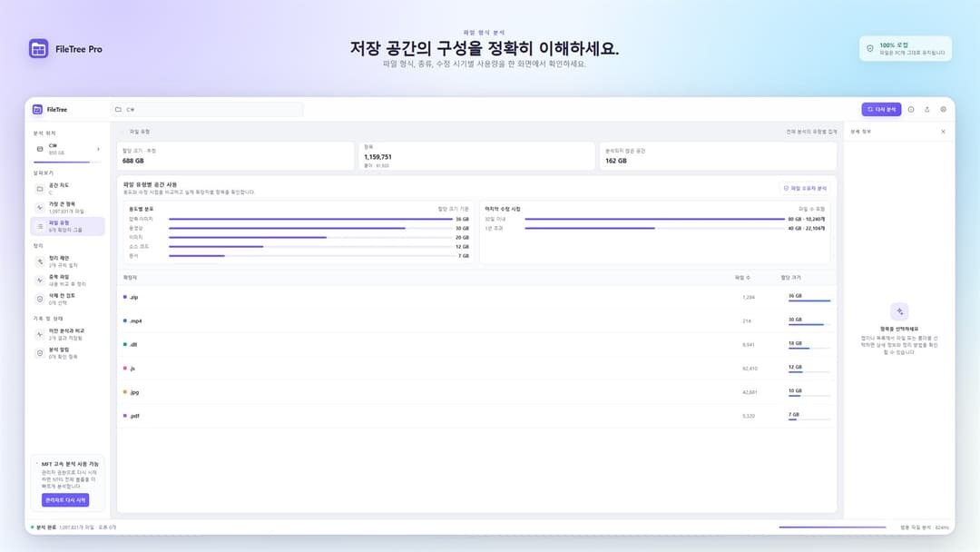This screenshot has width=980, height=552.
Task: Click the purple restart-as-administrator button
Action: pyautogui.click(x=65, y=500)
